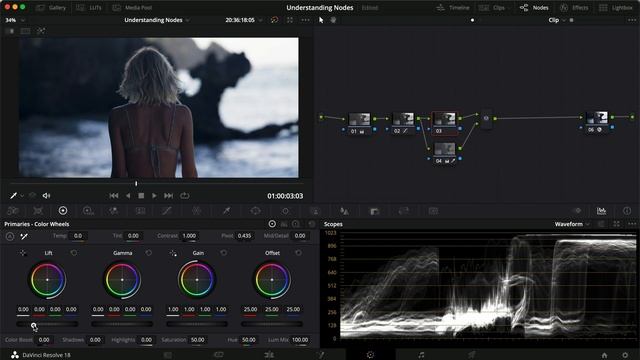Open the qualifier picker tool in viewer
The width and height of the screenshot is (640, 360).
(x=13, y=196)
